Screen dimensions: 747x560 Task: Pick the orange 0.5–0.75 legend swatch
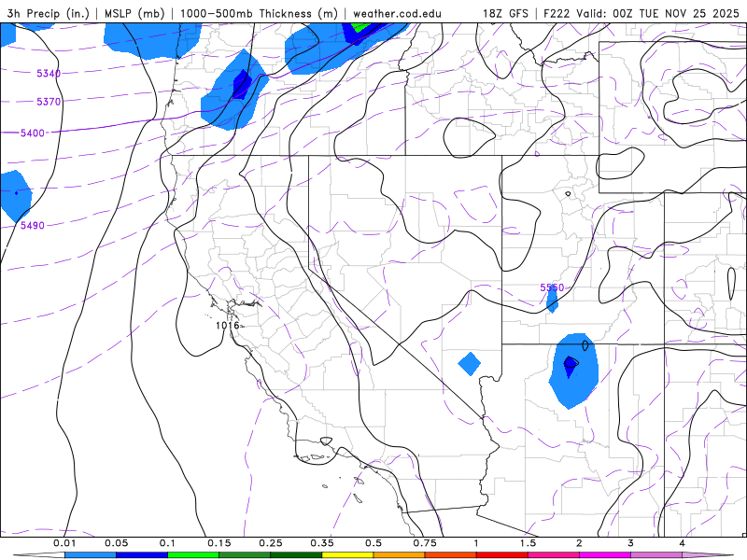(x=400, y=555)
